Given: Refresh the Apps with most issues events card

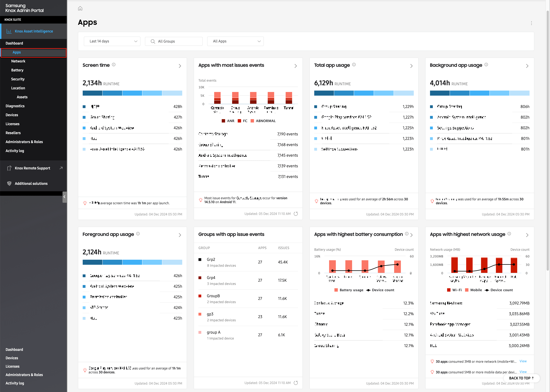Looking at the screenshot, I should point(296,214).
